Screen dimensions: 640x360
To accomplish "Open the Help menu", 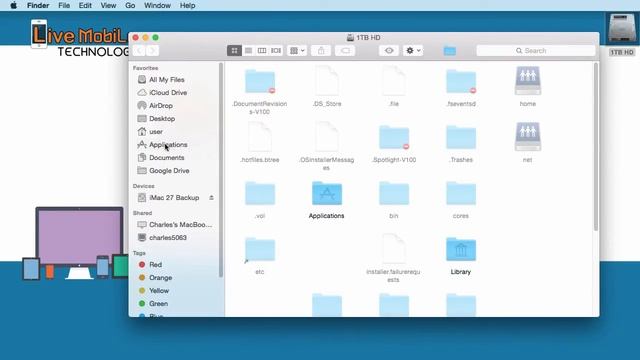I will point(187,6).
